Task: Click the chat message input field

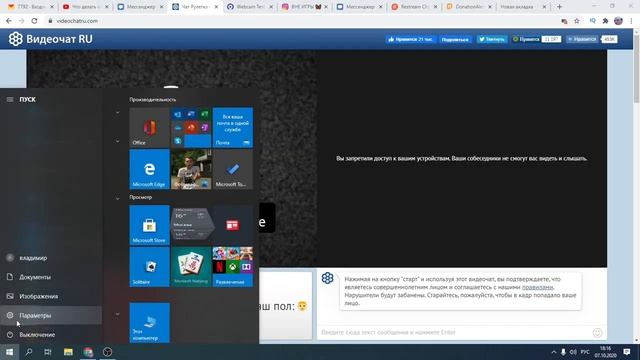Action: 454,332
